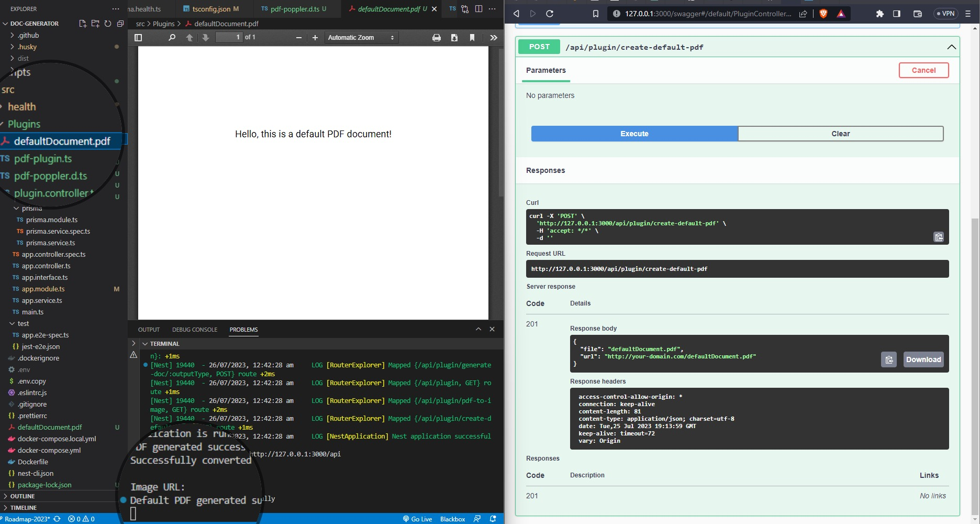The height and width of the screenshot is (524, 980).
Task: Open the tsconfig.json editor tab
Action: [x=211, y=9]
